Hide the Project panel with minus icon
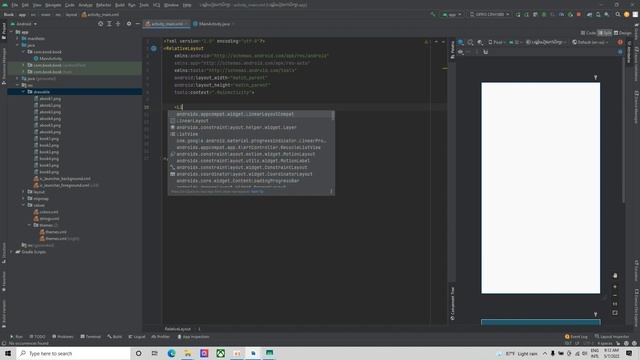Image resolution: width=640 pixels, height=360 pixels. tap(138, 24)
